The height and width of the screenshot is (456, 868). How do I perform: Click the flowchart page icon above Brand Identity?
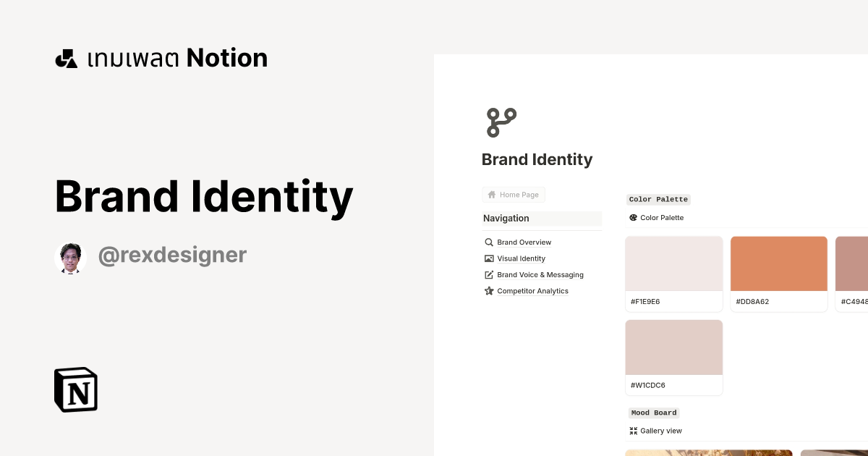pyautogui.click(x=501, y=122)
